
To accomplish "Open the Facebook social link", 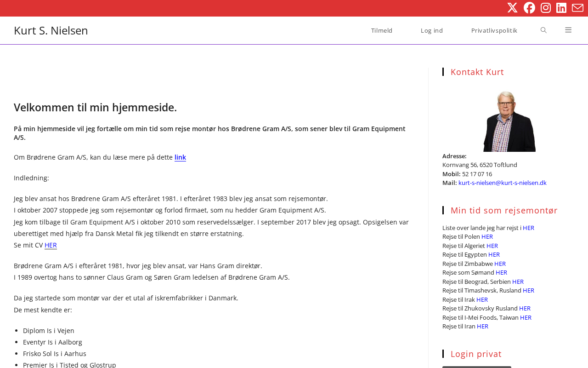I will pyautogui.click(x=529, y=8).
